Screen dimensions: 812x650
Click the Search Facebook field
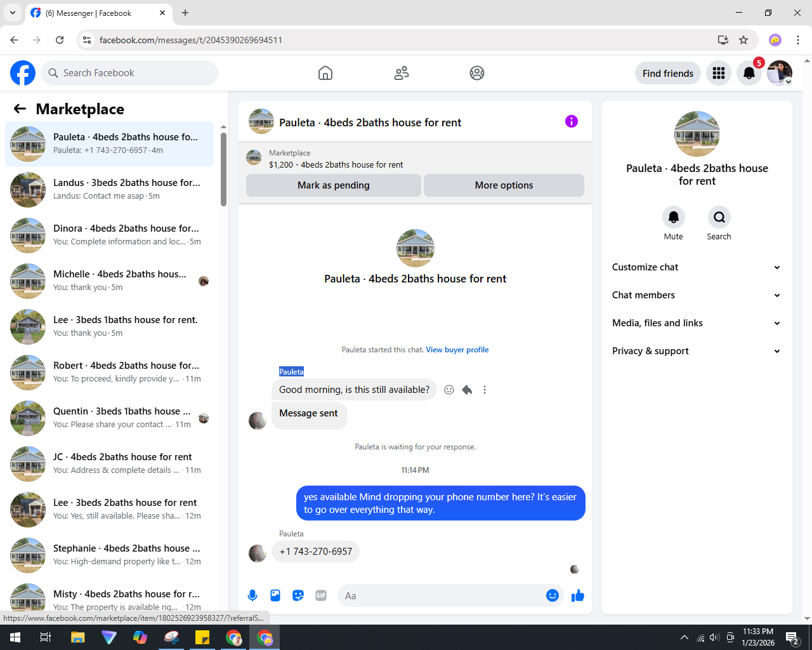(x=129, y=73)
